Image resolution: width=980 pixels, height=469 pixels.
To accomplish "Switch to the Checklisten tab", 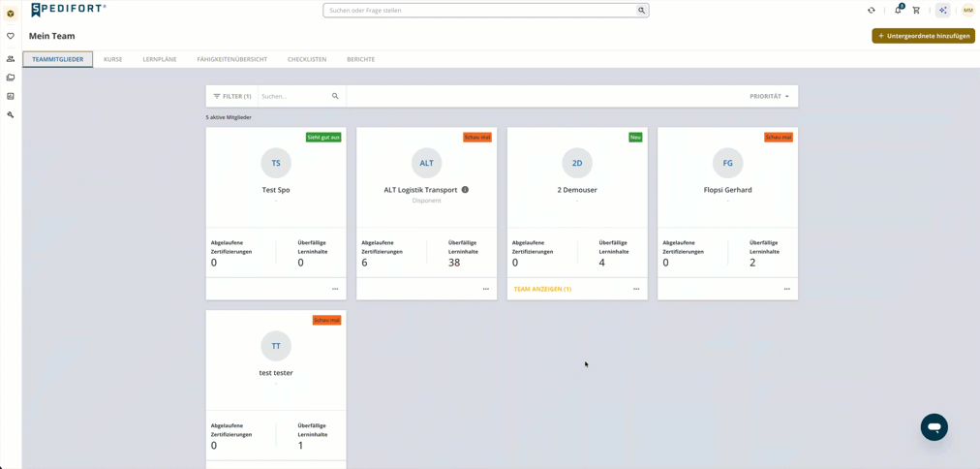I will (x=307, y=59).
